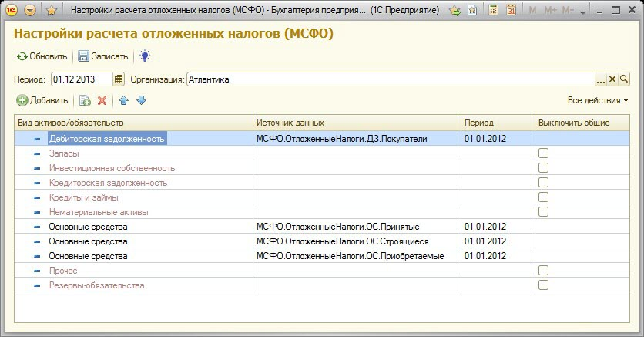
Task: Check Выключить общие for Резервы-обязательства
Action: click(x=543, y=285)
